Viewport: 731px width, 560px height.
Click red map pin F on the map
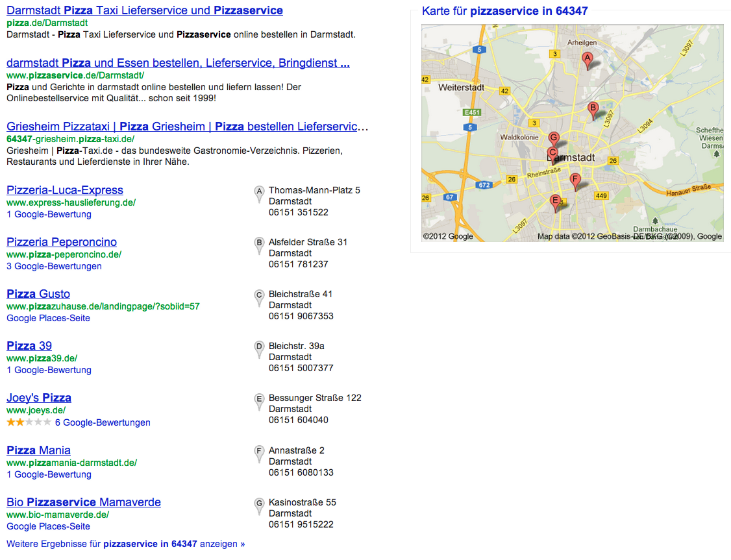[575, 180]
